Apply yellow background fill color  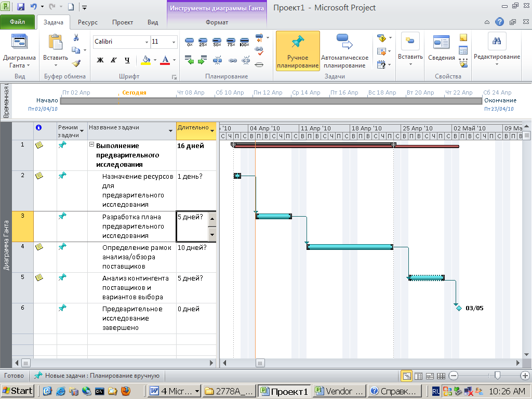(x=146, y=60)
